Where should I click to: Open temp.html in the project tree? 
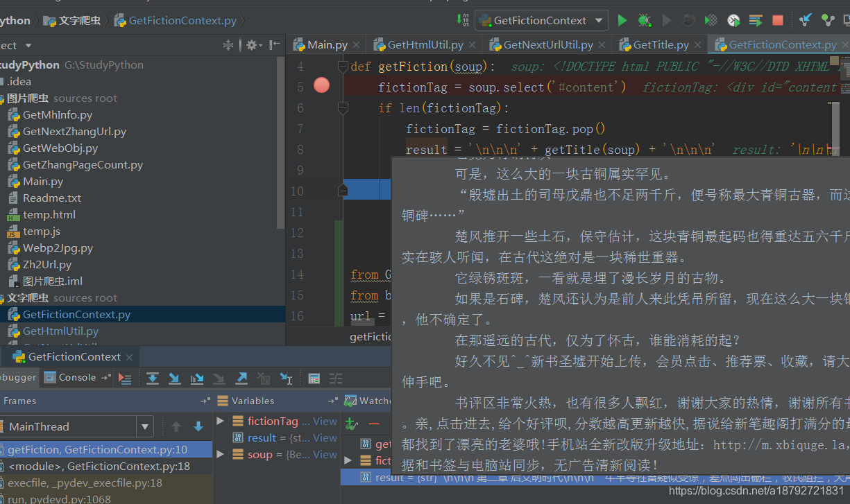tap(49, 214)
